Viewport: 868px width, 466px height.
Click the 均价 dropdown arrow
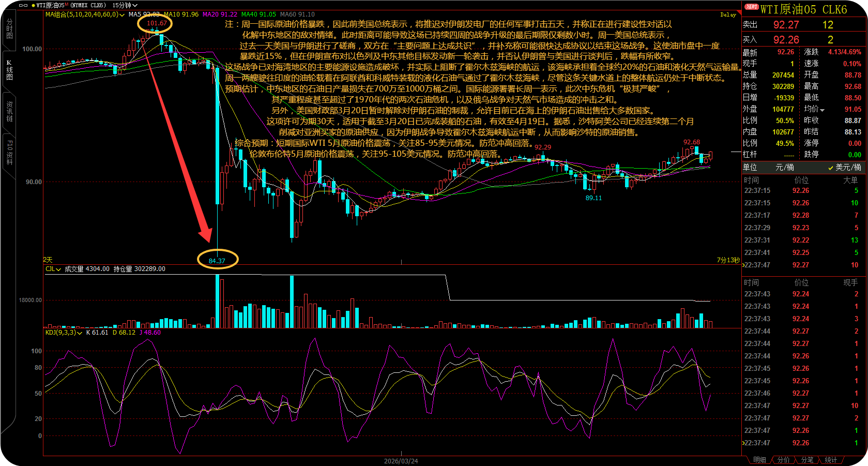click(x=822, y=110)
